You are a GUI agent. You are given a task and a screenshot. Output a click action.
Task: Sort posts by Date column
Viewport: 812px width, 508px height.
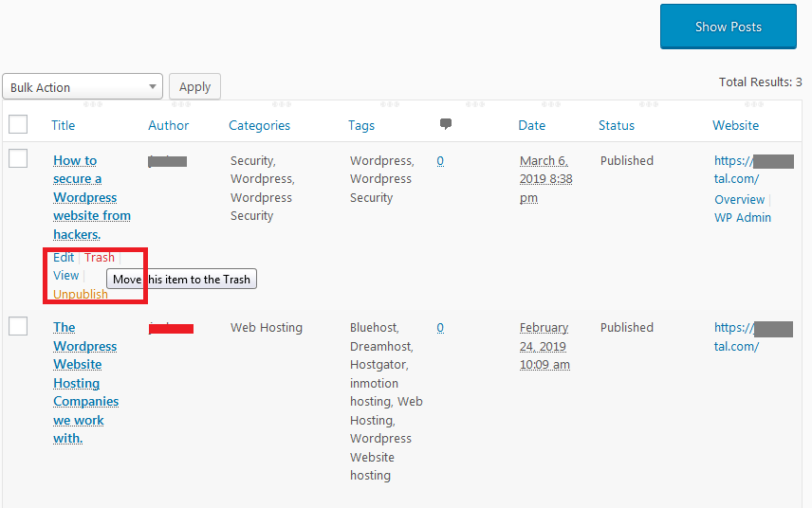click(531, 125)
